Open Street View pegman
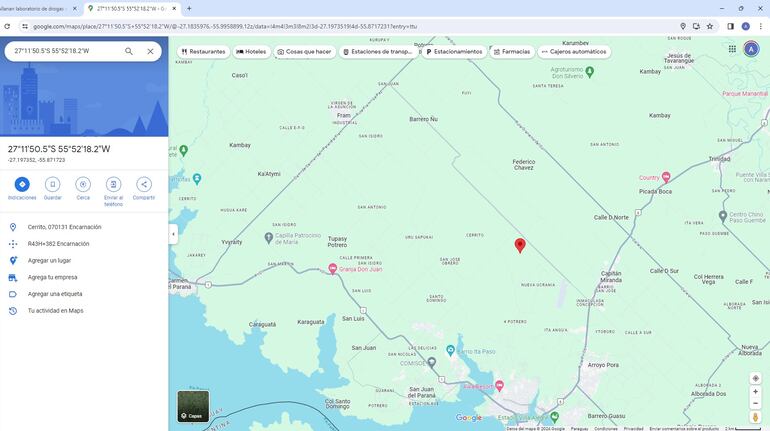The height and width of the screenshot is (431, 770). click(x=755, y=417)
